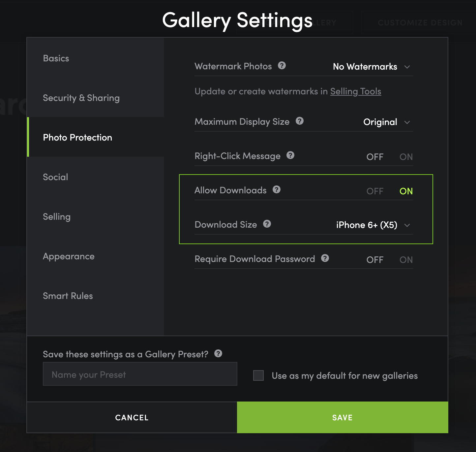Click the green SAVE button

click(342, 417)
